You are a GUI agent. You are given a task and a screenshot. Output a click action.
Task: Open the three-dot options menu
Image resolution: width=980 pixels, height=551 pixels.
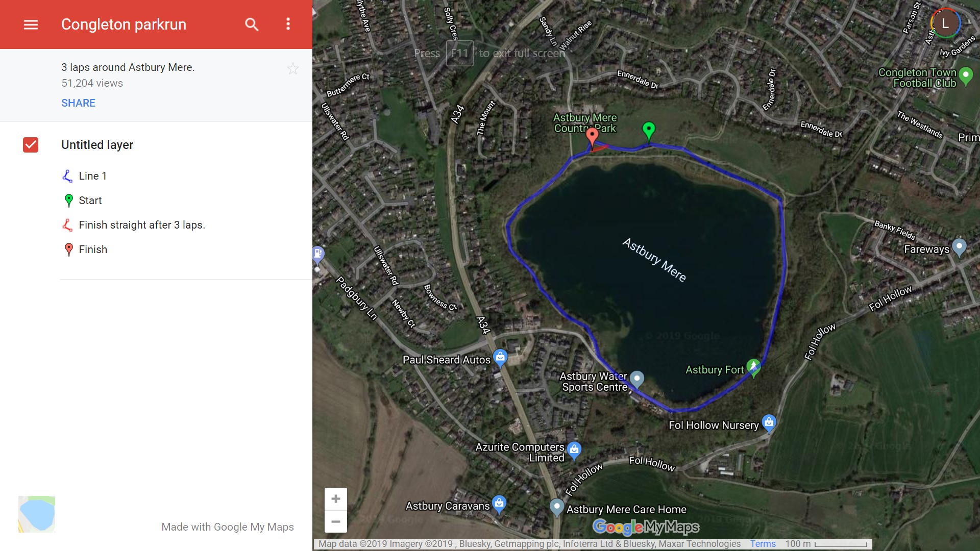pyautogui.click(x=288, y=24)
